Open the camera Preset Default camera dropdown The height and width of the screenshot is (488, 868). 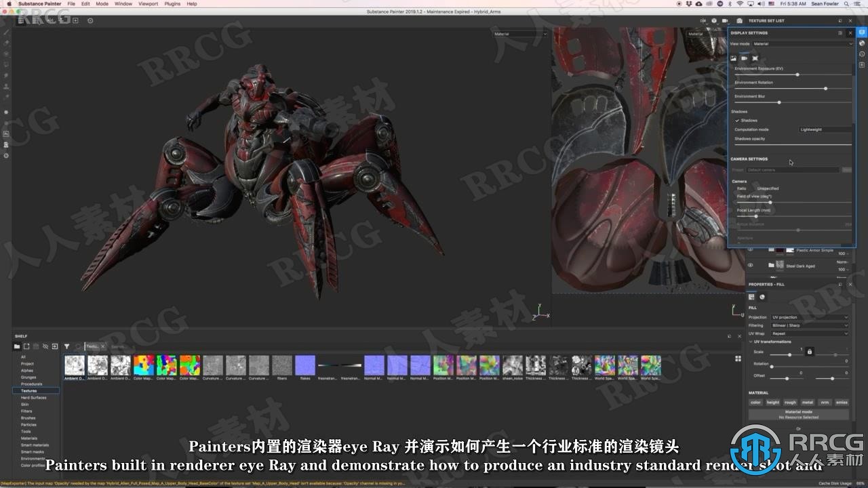click(793, 170)
